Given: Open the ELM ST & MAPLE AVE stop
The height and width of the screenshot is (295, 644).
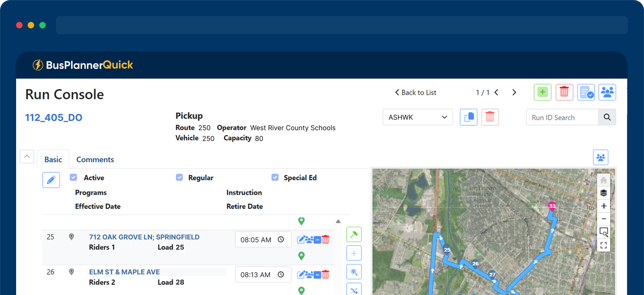Looking at the screenshot, I should tap(124, 272).
